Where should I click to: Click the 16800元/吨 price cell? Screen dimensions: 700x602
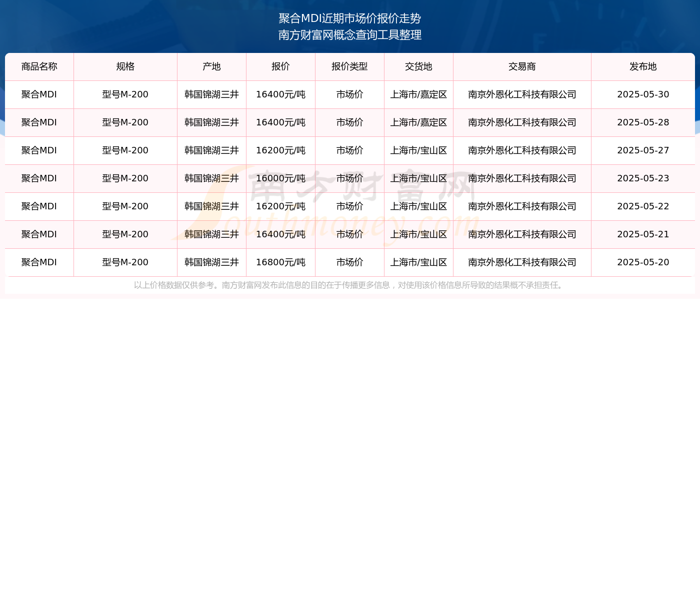pyautogui.click(x=281, y=262)
